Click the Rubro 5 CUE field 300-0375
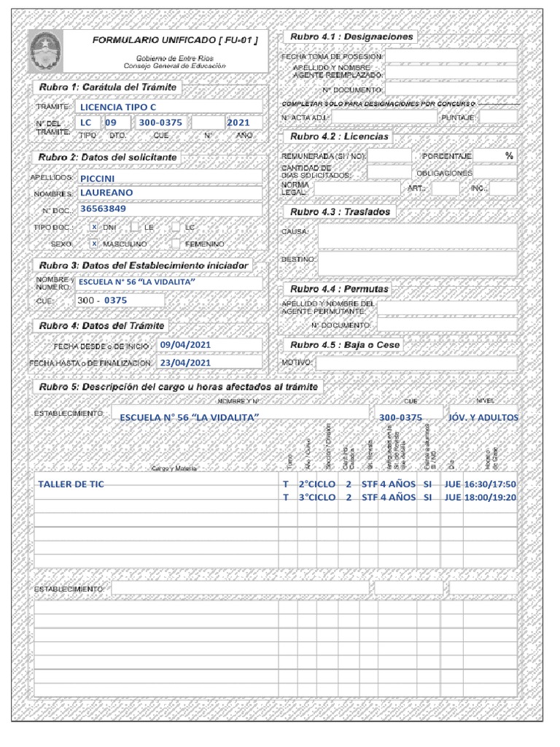This screenshot has width=560, height=747. coord(408,413)
